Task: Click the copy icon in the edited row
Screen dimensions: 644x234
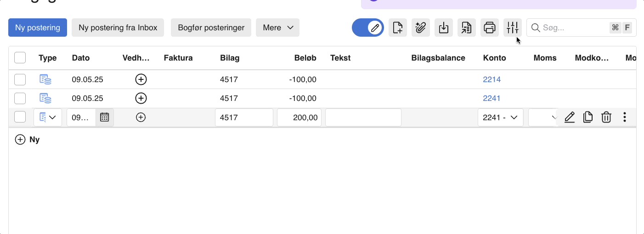Action: 588,117
